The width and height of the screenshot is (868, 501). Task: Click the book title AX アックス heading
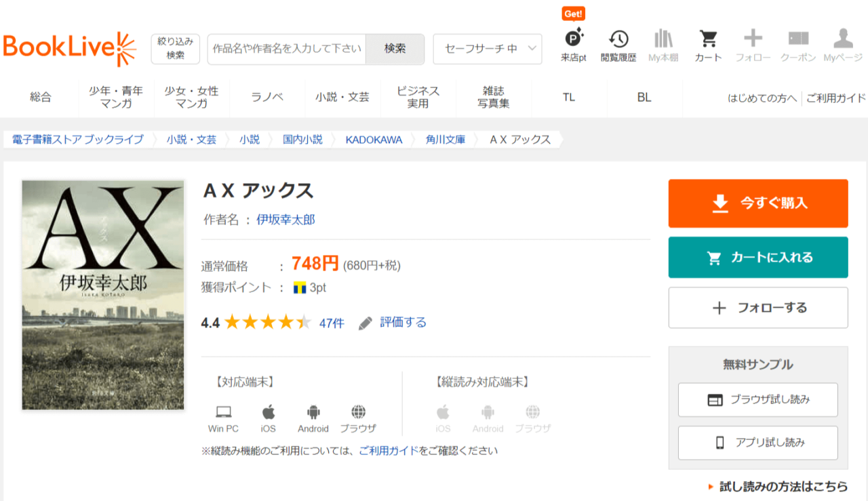[x=258, y=191]
